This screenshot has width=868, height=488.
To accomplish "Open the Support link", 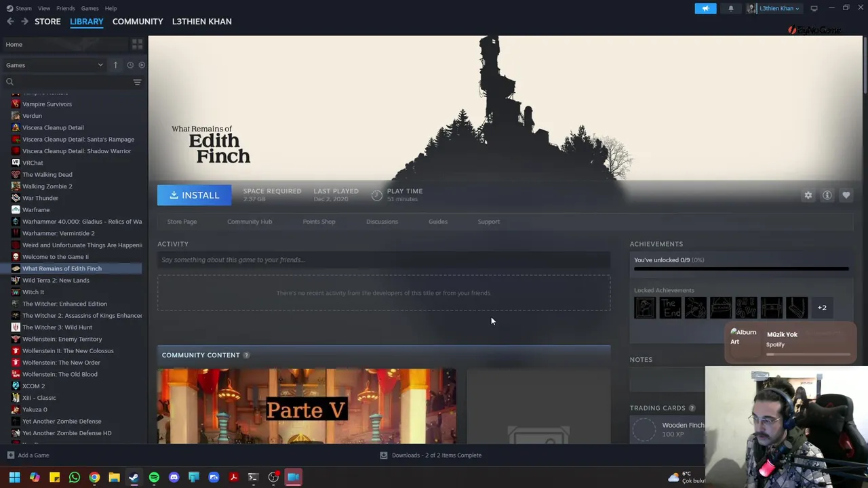I will point(488,222).
